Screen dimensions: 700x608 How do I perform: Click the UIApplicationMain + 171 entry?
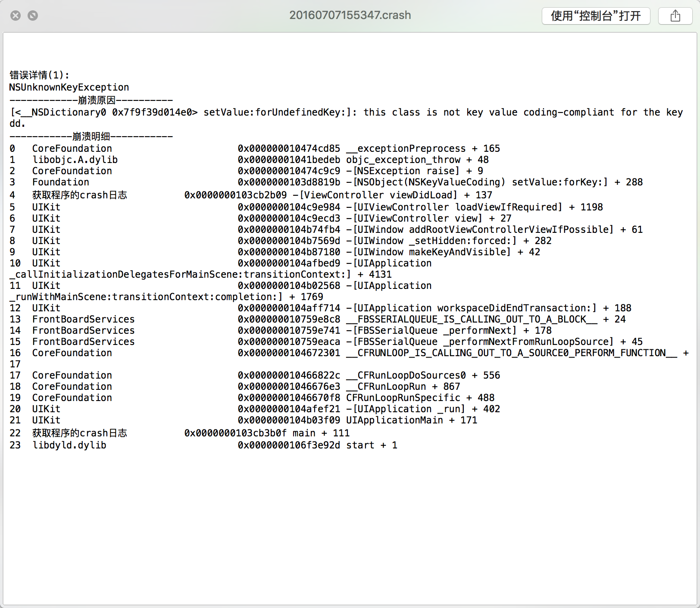pyautogui.click(x=412, y=420)
